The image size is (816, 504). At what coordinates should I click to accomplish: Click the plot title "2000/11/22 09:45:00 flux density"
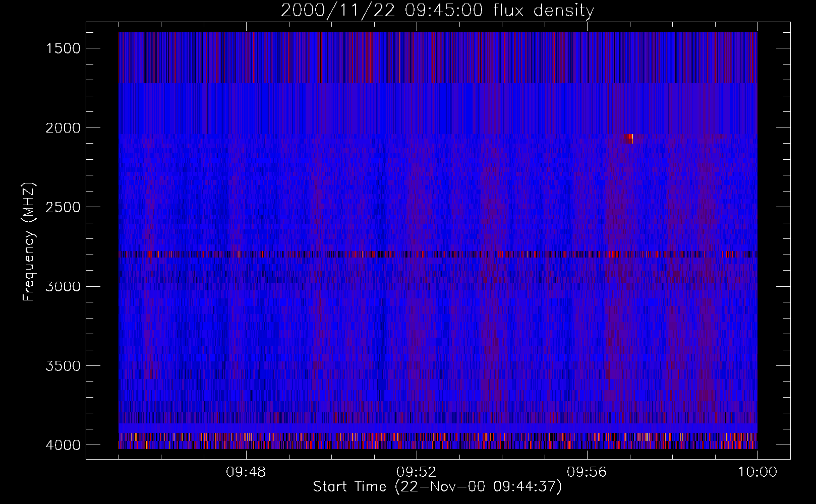(x=437, y=10)
